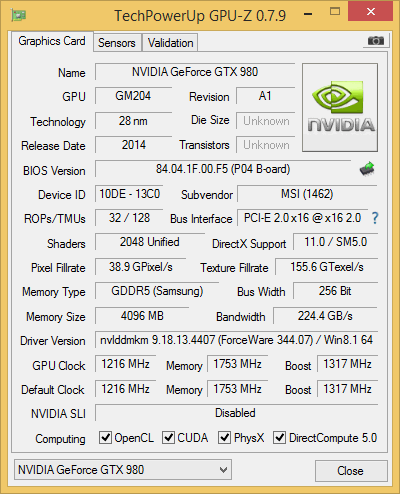Screen dimensions: 400x494
Task: Click the bus interface question mark
Action: [x=375, y=218]
